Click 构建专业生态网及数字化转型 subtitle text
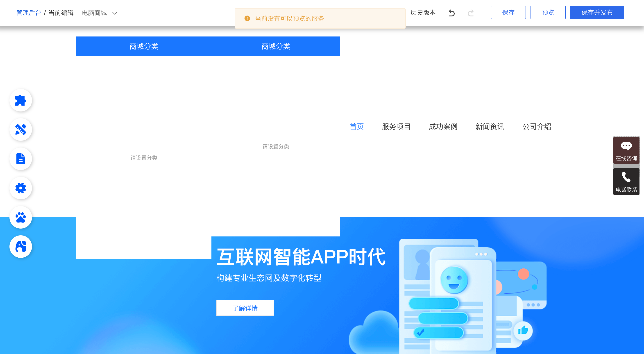The image size is (644, 354). tap(269, 278)
